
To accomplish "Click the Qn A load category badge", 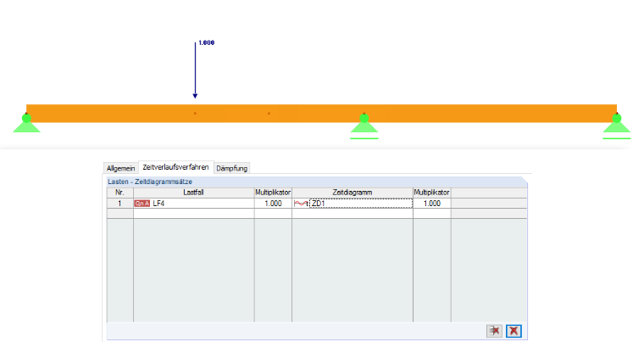I will click(x=142, y=204).
